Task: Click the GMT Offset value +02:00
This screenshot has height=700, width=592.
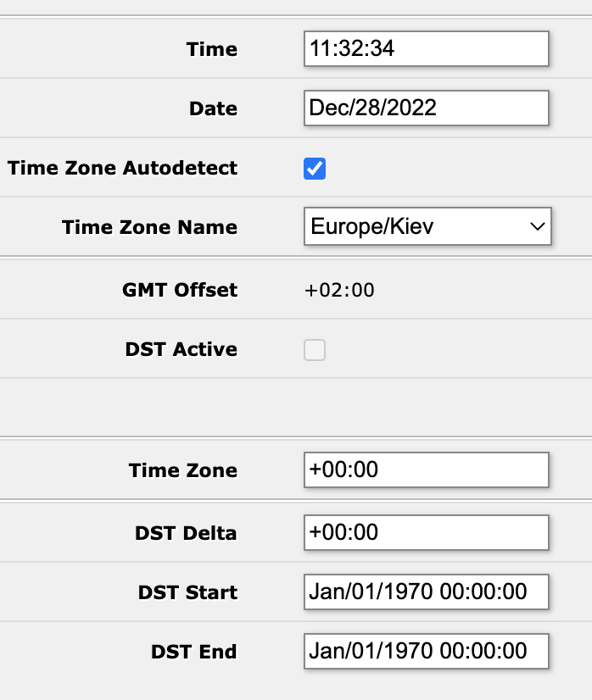Action: (339, 291)
